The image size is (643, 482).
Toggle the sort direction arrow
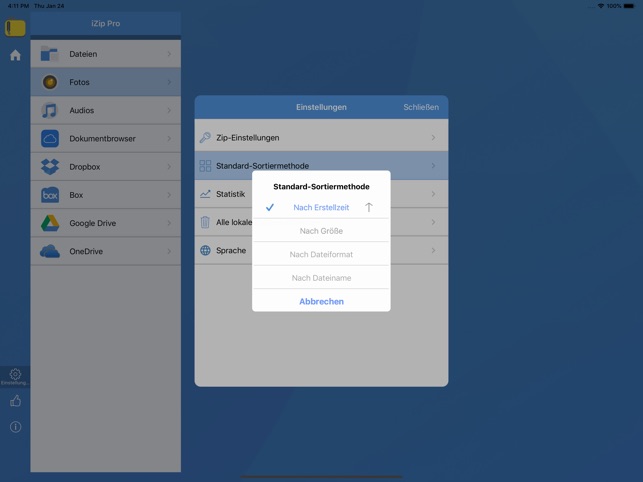coord(368,207)
